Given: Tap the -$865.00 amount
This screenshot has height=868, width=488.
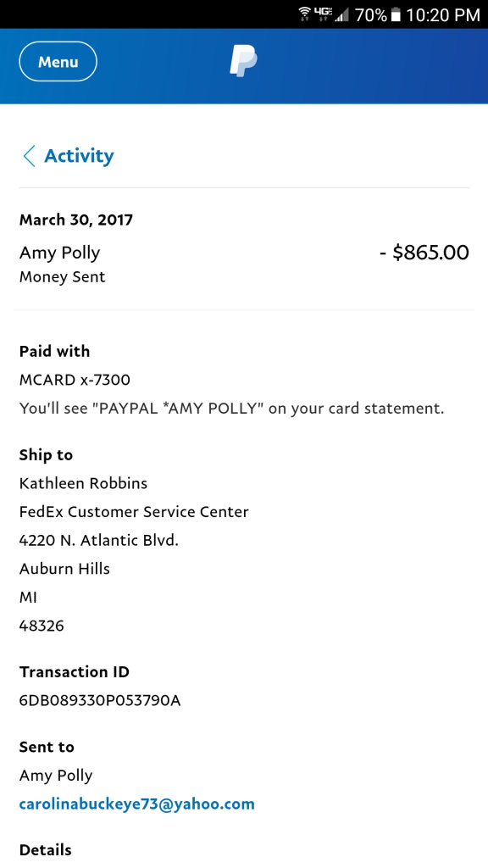Looking at the screenshot, I should tap(424, 253).
